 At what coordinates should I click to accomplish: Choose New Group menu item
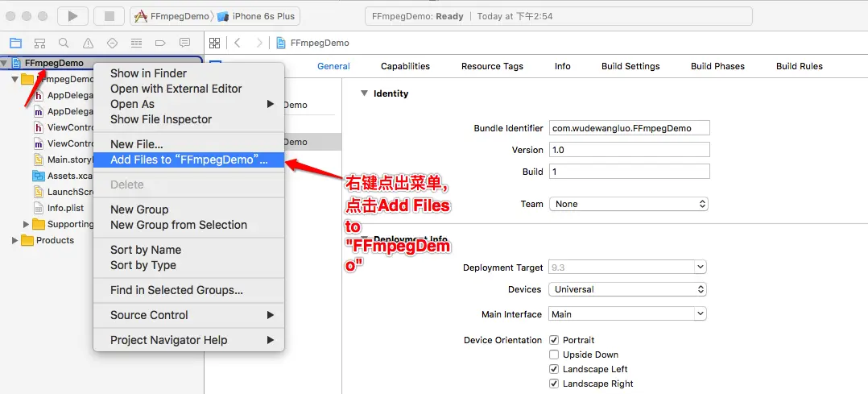coord(188,209)
